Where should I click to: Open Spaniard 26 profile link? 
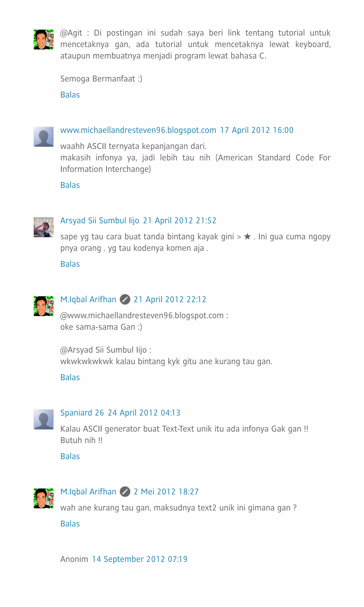click(82, 413)
